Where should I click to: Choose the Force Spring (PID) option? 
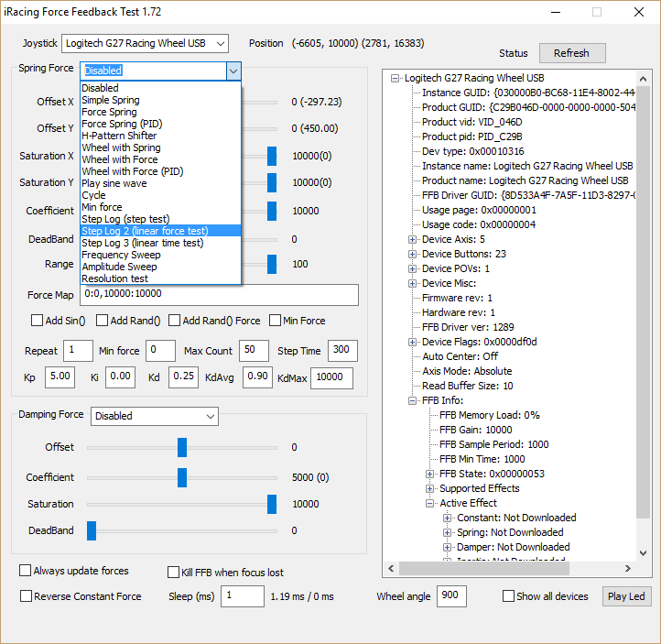pyautogui.click(x=160, y=124)
